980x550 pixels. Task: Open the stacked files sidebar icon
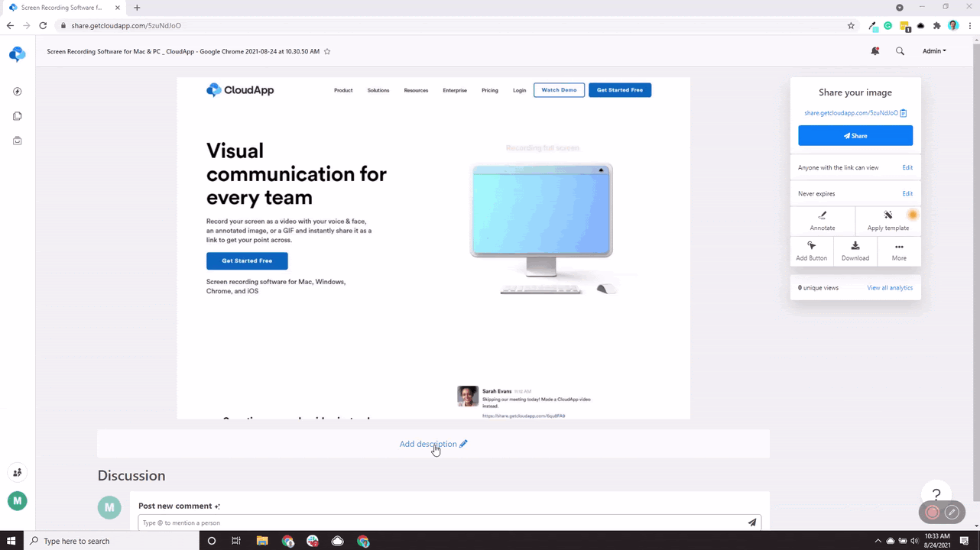click(17, 116)
